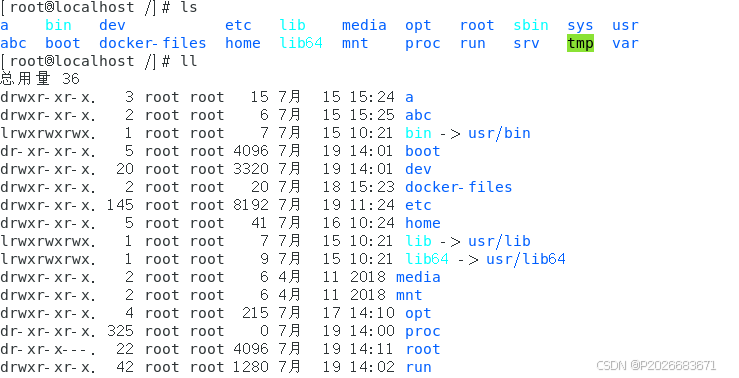Image resolution: width=739 pixels, height=378 pixels.
Task: Click the lib64 symlink in the listing
Action: pyautogui.click(x=427, y=259)
